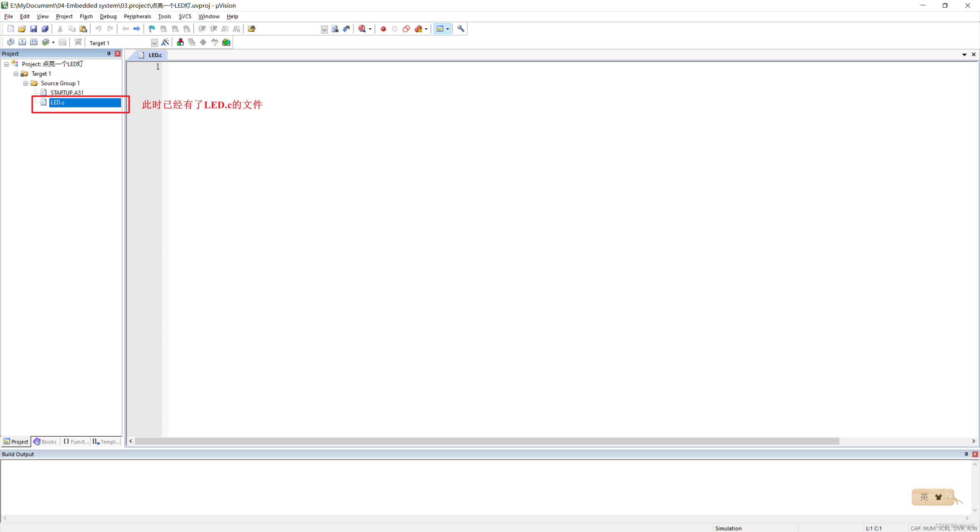The height and width of the screenshot is (532, 980).
Task: Click editor scrollbar right arrow
Action: (973, 441)
